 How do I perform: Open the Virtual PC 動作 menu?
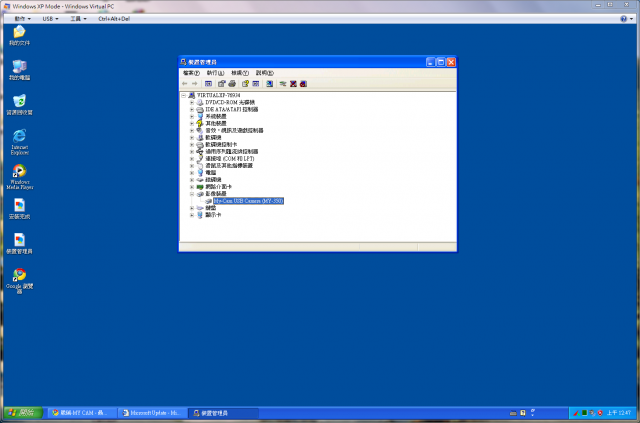coord(22,19)
